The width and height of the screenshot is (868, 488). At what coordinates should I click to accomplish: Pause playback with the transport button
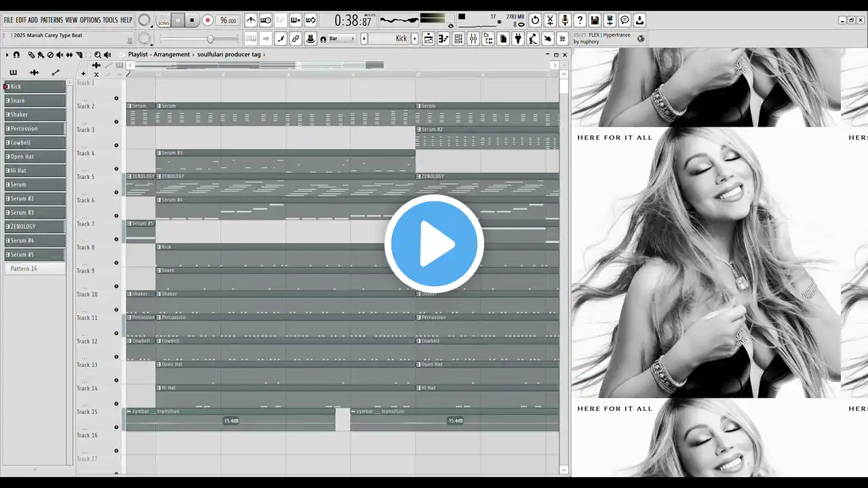(x=178, y=20)
